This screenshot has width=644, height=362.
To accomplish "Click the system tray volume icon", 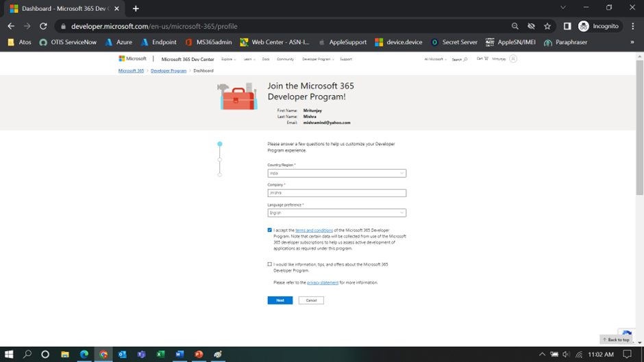I will pos(567,354).
